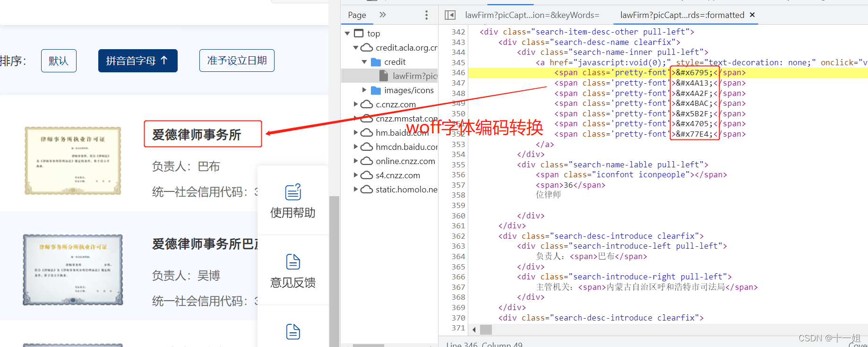The image size is (868, 347).
Task: Click the 负责人：巴布 text on webpage
Action: click(x=186, y=166)
